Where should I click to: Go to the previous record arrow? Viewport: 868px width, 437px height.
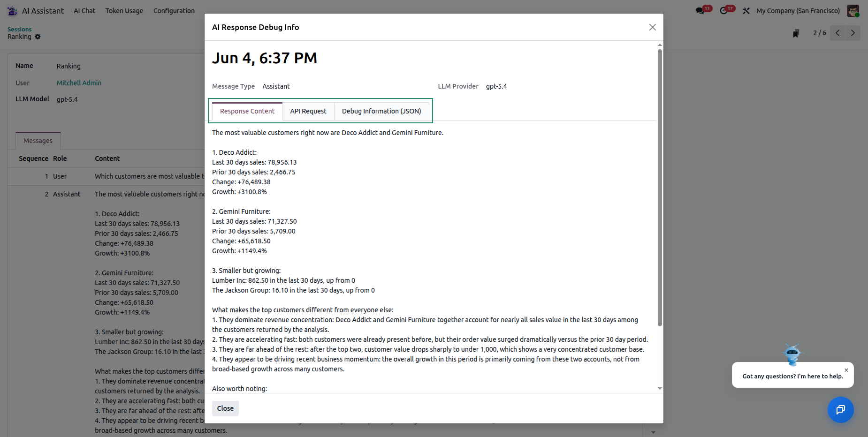[838, 33]
